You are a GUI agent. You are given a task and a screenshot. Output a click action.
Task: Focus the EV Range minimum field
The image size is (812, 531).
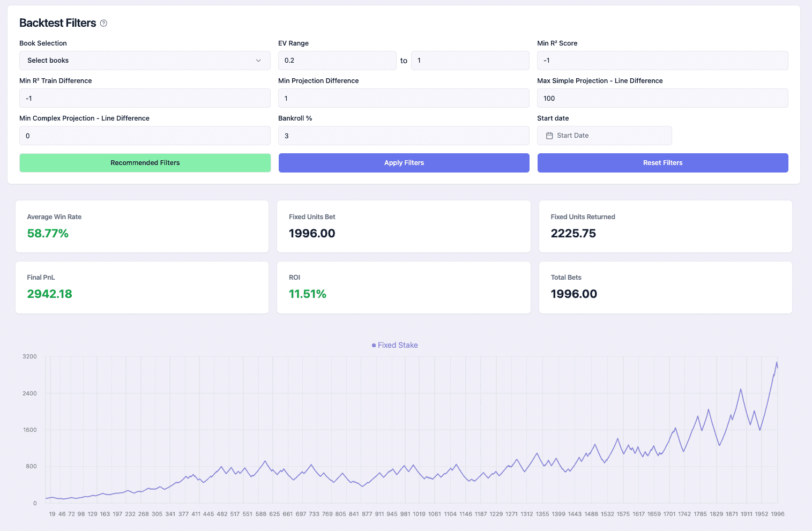click(x=337, y=61)
